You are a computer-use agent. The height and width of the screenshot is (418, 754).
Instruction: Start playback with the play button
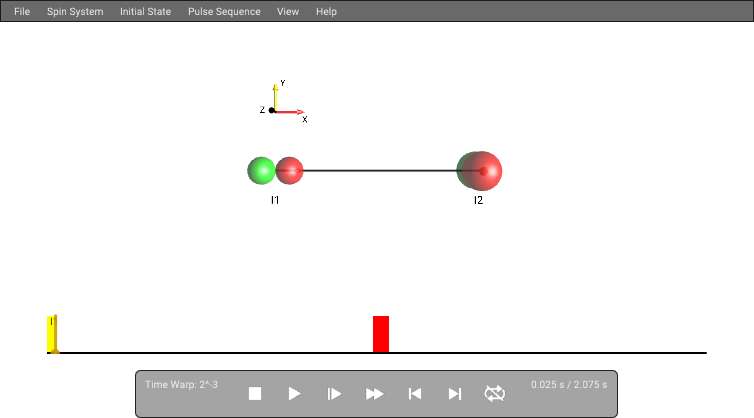(294, 394)
